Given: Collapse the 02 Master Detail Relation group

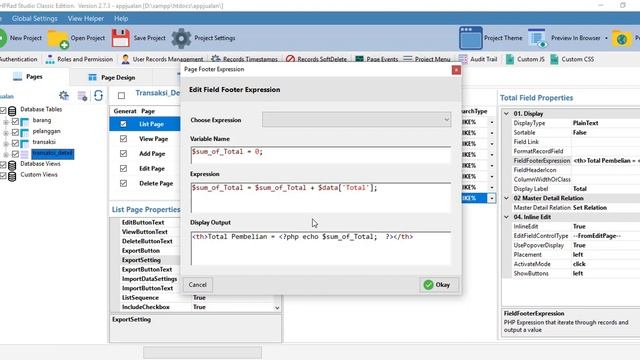Looking at the screenshot, I should point(507,198).
